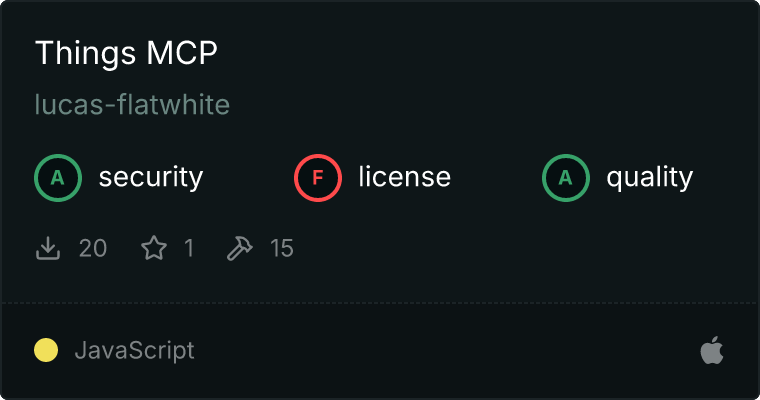The height and width of the screenshot is (400, 760).
Task: Click the JavaScript language label
Action: pos(135,351)
